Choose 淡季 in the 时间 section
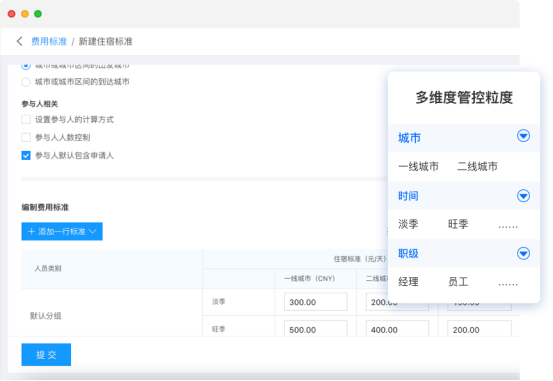Screen dimensions: 553x381 tap(408, 224)
